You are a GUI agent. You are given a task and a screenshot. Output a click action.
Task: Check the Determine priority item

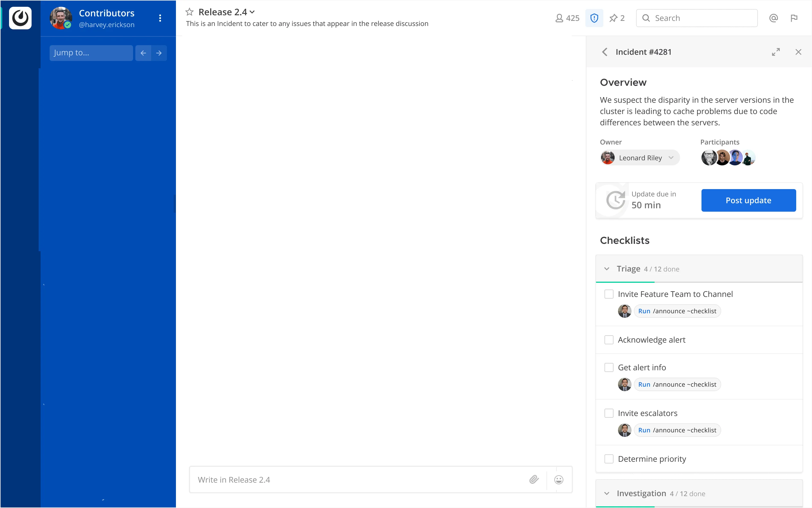tap(609, 459)
